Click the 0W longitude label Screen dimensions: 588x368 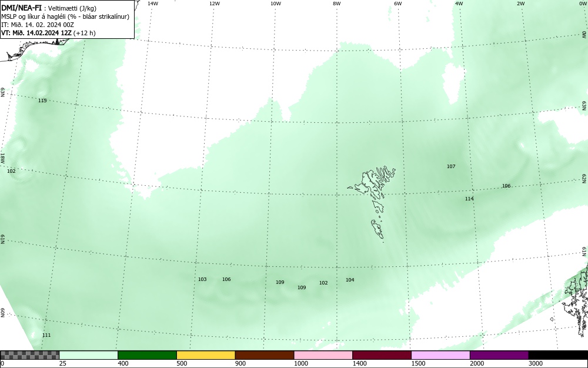[582, 4]
